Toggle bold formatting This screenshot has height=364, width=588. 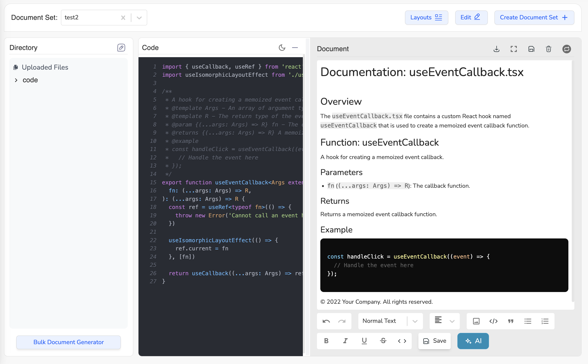click(x=326, y=341)
